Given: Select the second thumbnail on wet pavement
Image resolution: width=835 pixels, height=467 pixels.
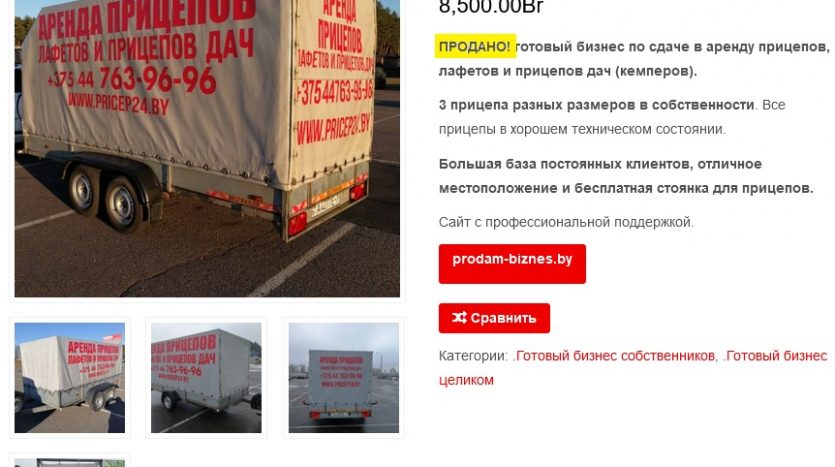Looking at the screenshot, I should [x=206, y=378].
